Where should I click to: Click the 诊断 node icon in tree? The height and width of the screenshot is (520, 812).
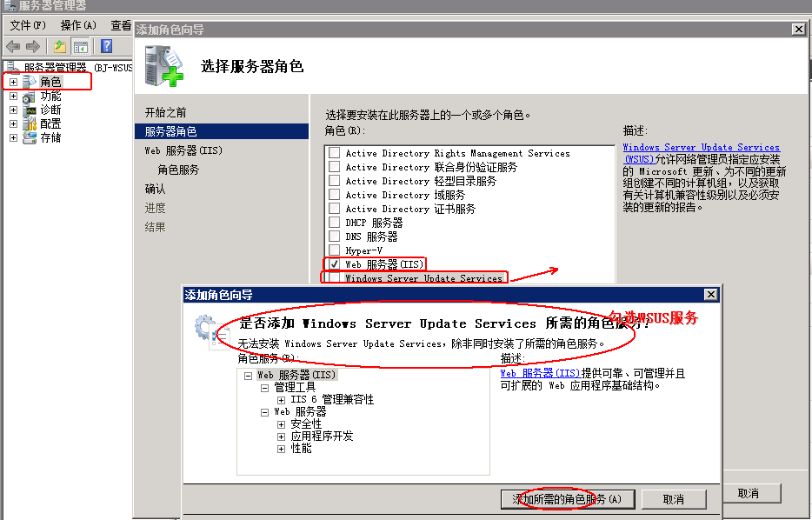tap(30, 110)
